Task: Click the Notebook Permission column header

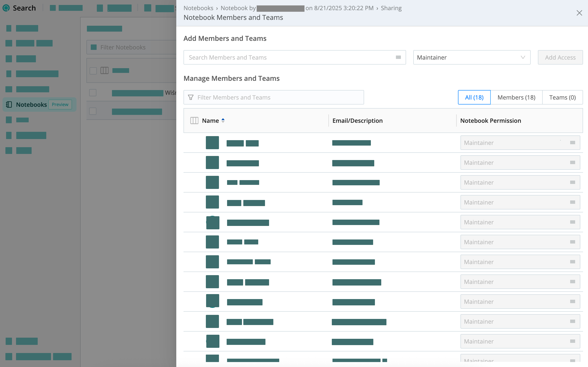Action: 490,121
